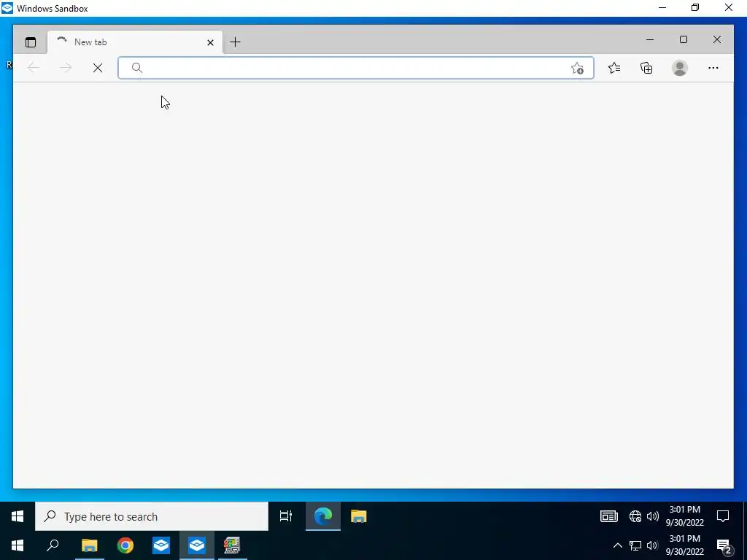747x560 pixels.
Task: Click the search magnifier in address bar
Action: pos(136,68)
